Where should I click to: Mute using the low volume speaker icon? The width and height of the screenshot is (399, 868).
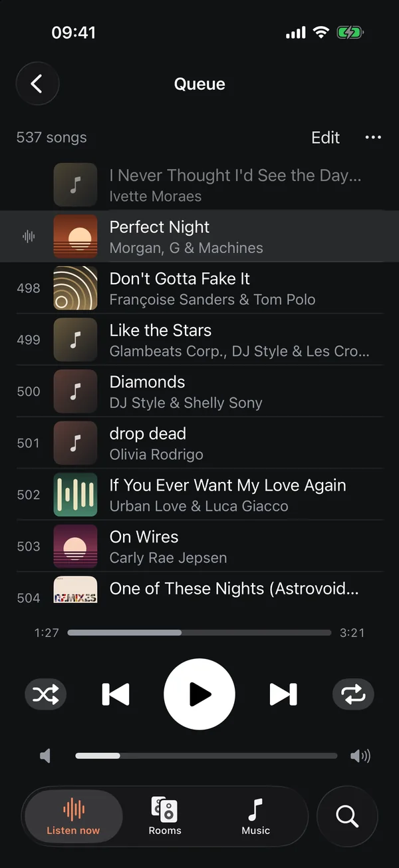(x=45, y=756)
